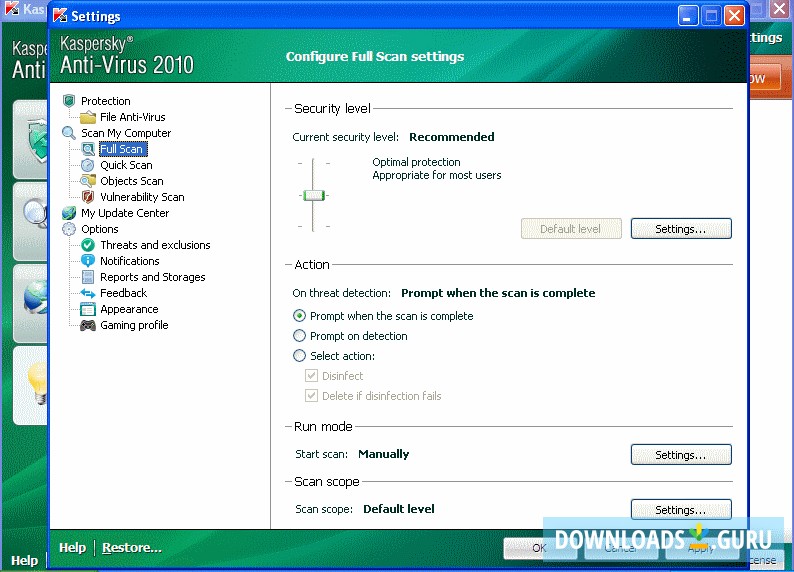Viewport: 794px width, 572px height.
Task: Click Settings button in Run mode section
Action: click(681, 455)
